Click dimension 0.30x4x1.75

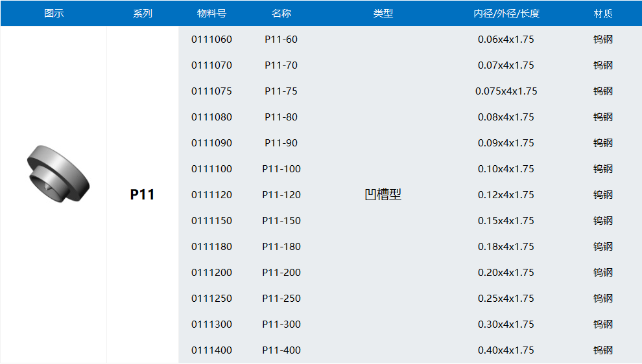[x=506, y=324]
